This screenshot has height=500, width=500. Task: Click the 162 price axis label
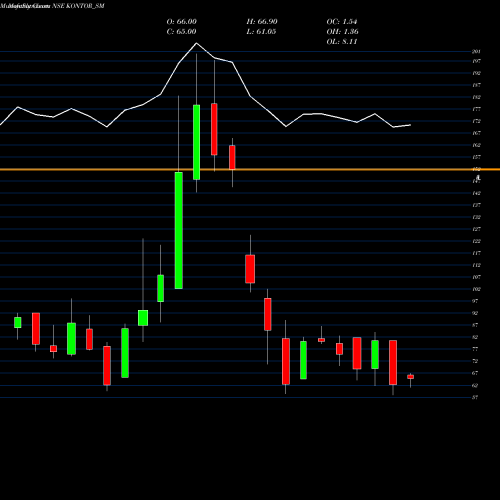tap(476, 145)
